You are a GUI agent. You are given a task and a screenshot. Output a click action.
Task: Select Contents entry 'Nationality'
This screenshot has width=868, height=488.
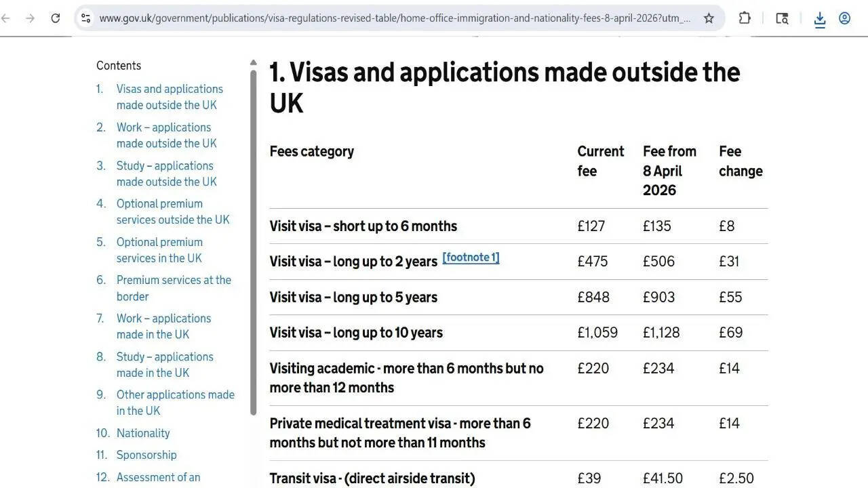tap(143, 432)
